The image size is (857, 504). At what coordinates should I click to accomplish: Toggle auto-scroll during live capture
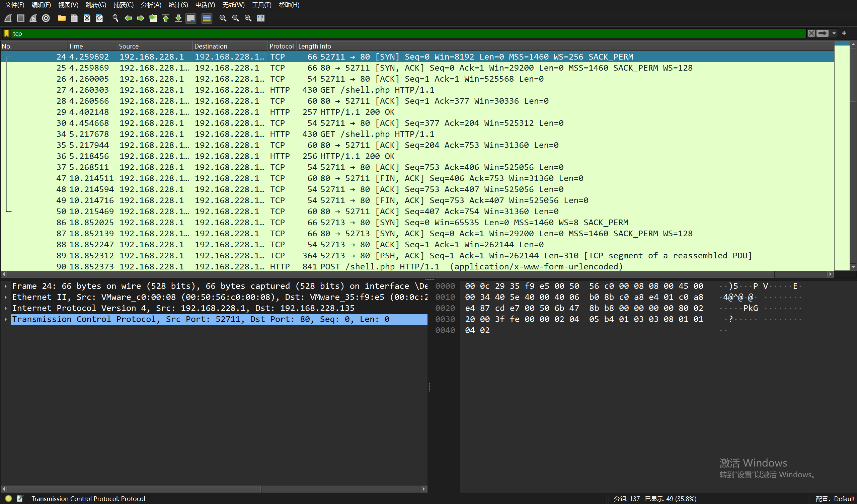191,18
